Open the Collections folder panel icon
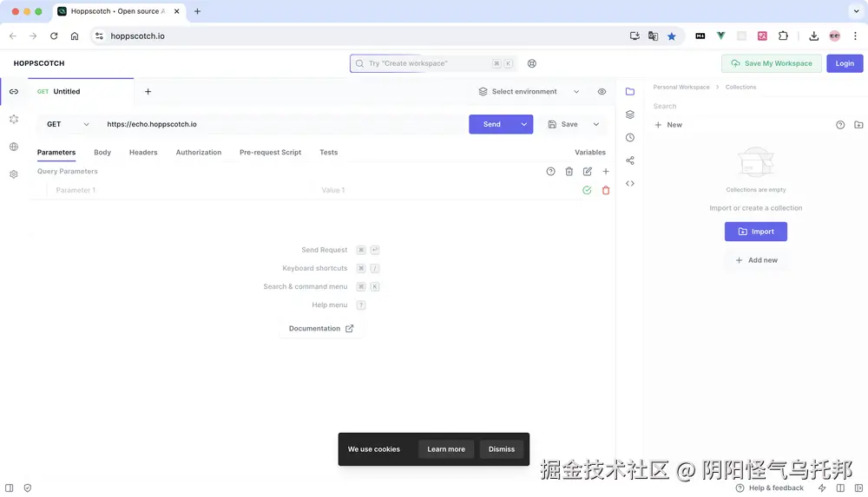Viewport: 868px width, 497px height. pos(630,91)
